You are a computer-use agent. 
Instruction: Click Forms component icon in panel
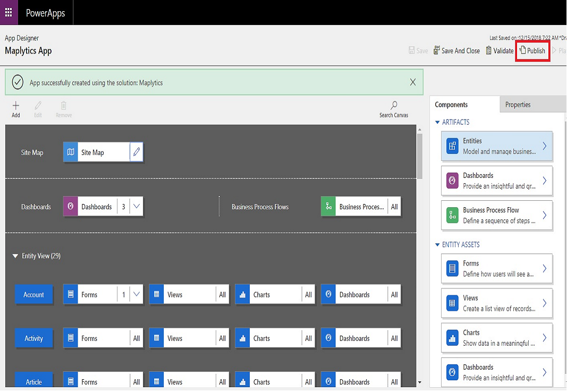452,268
